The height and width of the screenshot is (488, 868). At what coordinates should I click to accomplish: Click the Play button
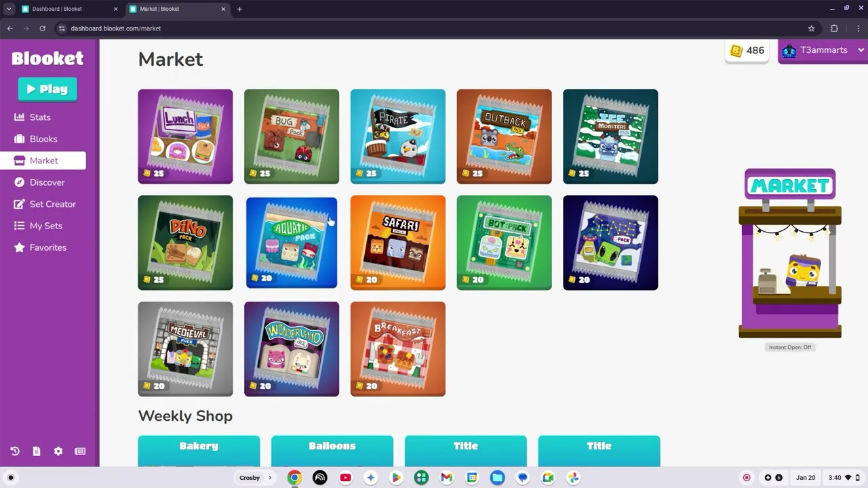click(47, 89)
